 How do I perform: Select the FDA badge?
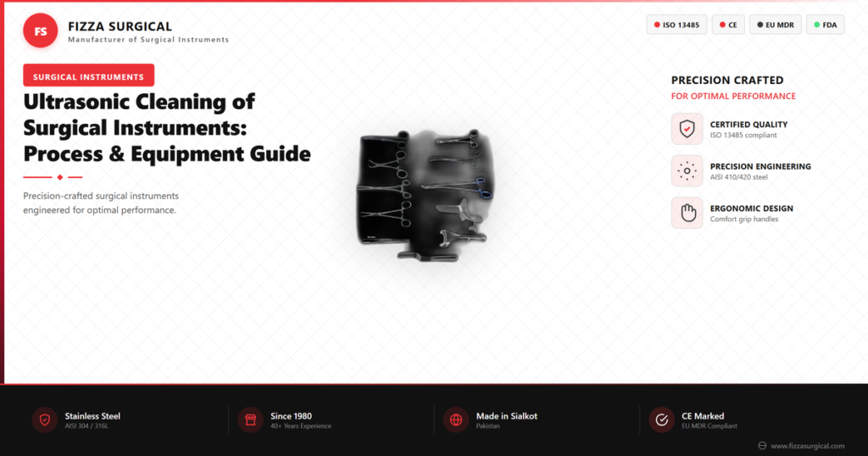coord(826,25)
